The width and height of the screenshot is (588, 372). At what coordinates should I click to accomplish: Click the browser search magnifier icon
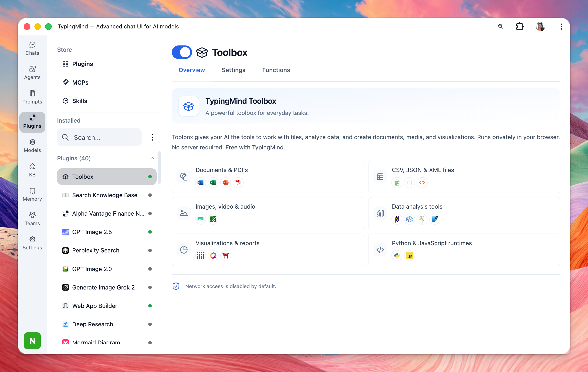501,26
